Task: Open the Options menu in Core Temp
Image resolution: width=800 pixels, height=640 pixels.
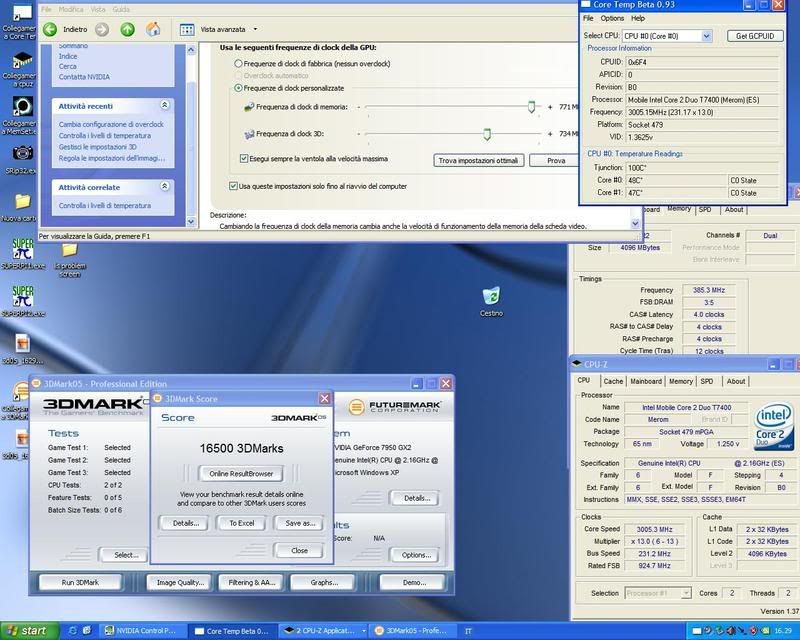Action: 612,18
